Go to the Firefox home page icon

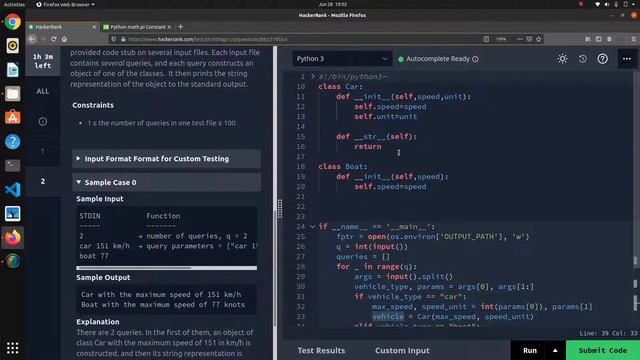(x=64, y=39)
